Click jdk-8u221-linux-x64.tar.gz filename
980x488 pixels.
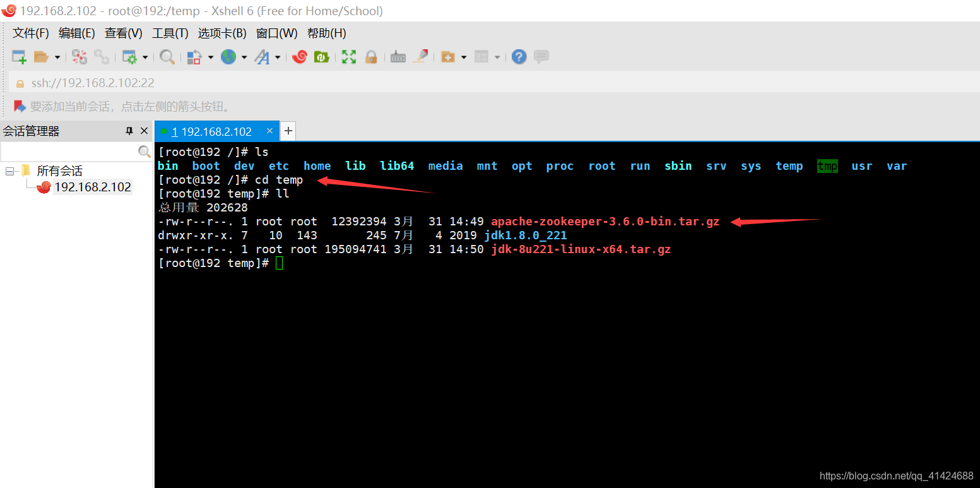point(581,249)
